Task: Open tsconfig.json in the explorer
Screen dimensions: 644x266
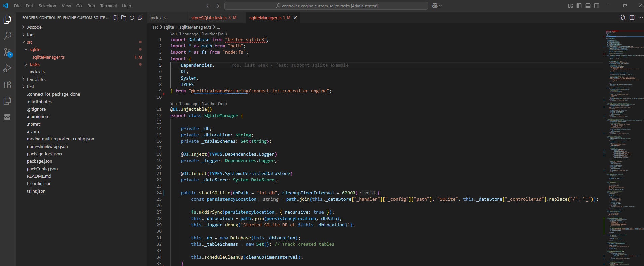Action: (x=39, y=183)
